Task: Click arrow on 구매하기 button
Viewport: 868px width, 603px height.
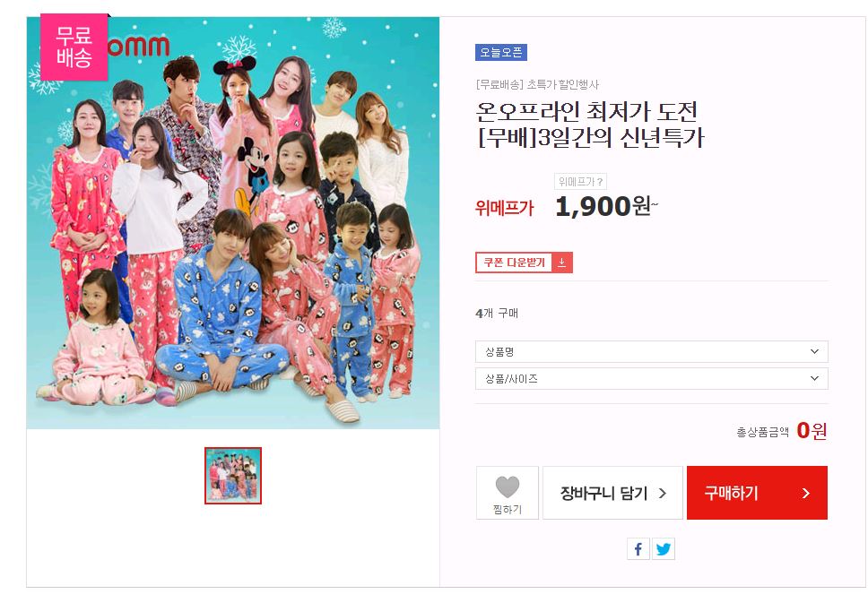Action: (x=806, y=493)
